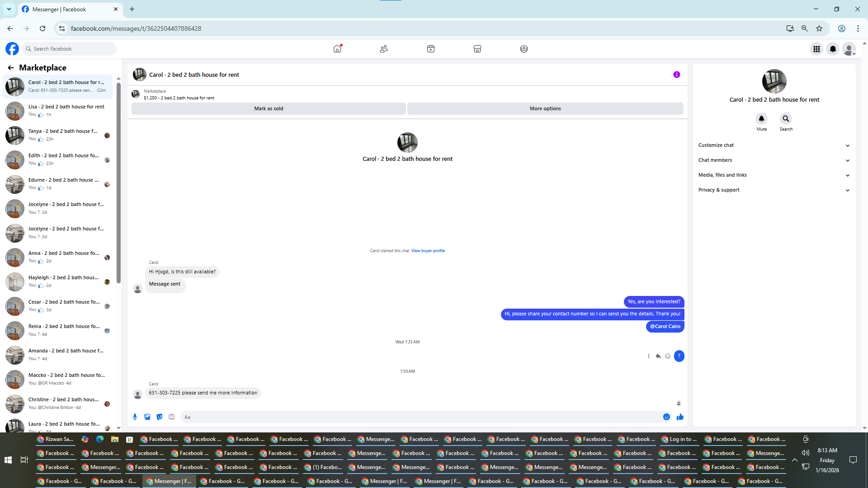Mute the conversation with Carol
868x488 pixels.
(x=761, y=119)
